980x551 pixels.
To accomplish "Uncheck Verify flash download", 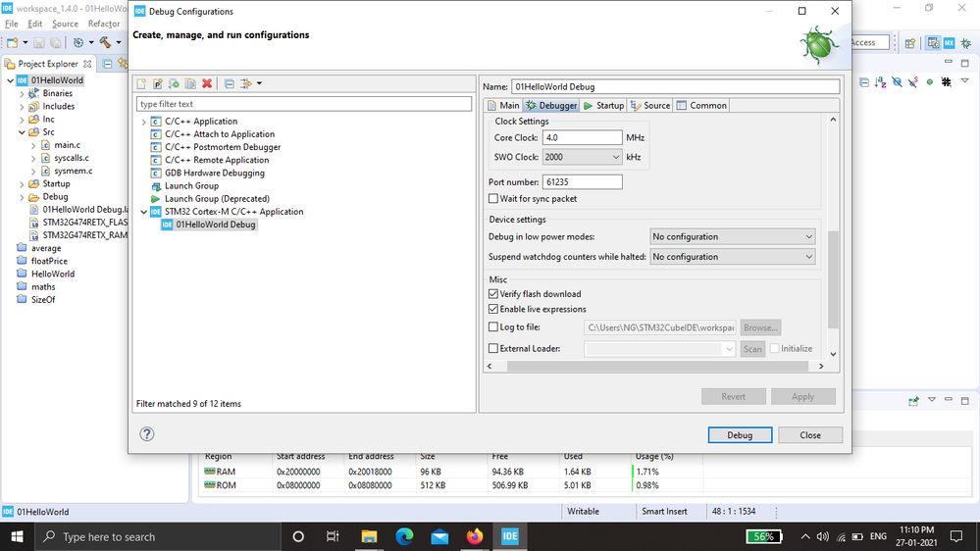I will coord(493,293).
